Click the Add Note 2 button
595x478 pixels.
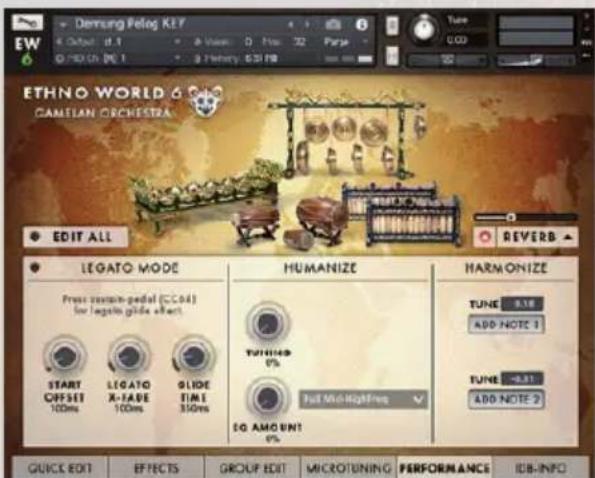click(x=506, y=399)
